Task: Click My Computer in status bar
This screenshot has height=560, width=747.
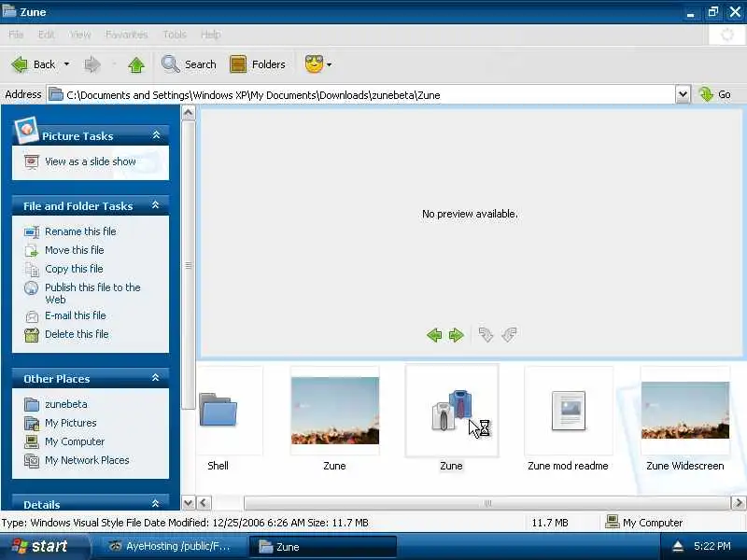Action: [643, 523]
